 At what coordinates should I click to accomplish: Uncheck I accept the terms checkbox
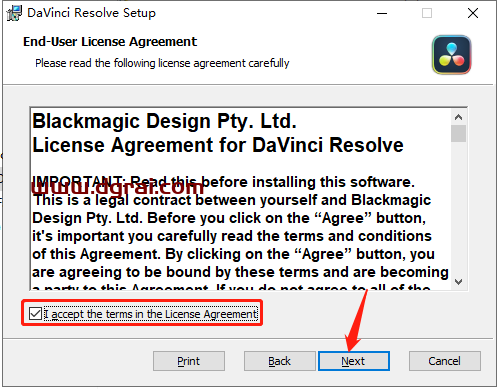[35, 314]
